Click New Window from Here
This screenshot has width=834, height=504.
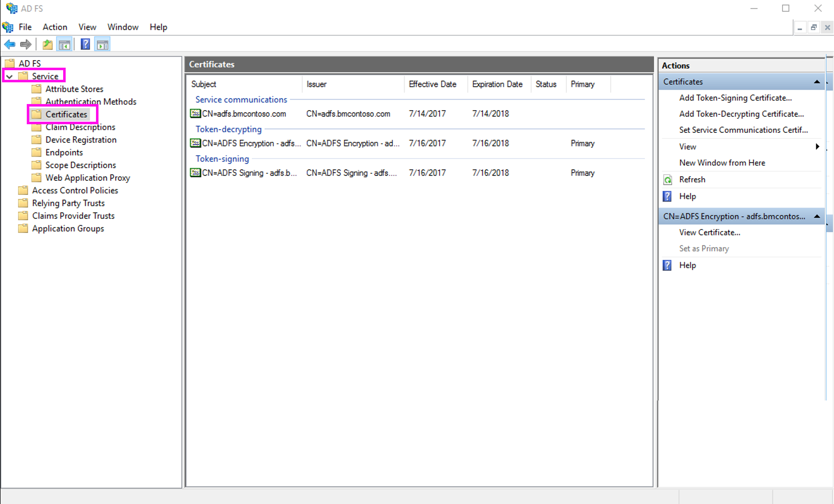[722, 163]
